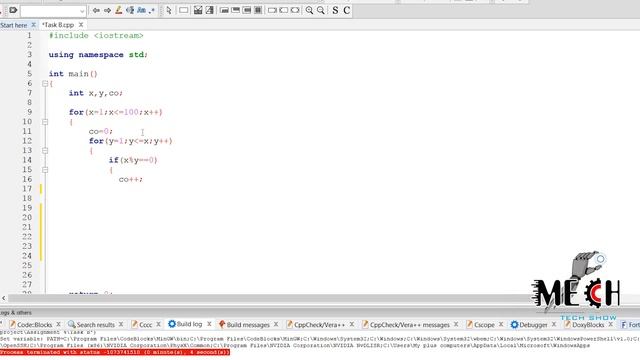640x360 pixels.
Task: Open the DoxyBlocks log tab
Action: 584,324
